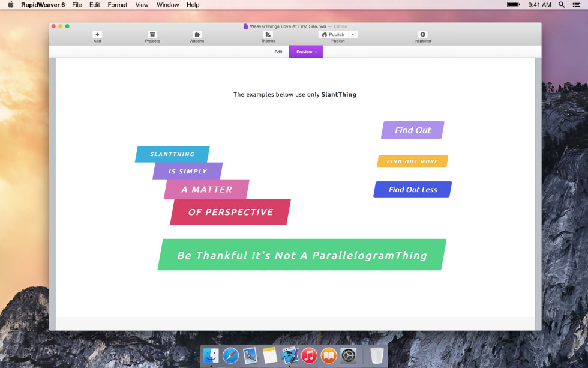Open the Notification Center icon
Viewport: 588px width, 368px height.
[577, 4]
